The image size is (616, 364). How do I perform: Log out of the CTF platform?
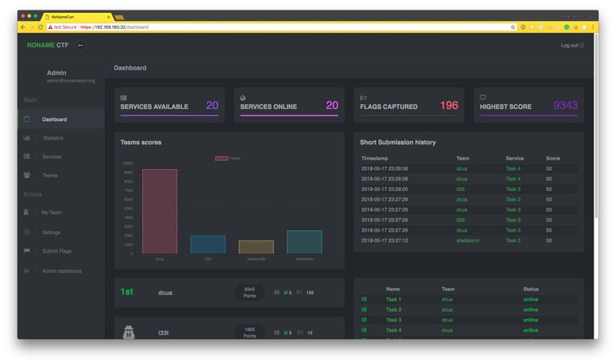click(572, 46)
